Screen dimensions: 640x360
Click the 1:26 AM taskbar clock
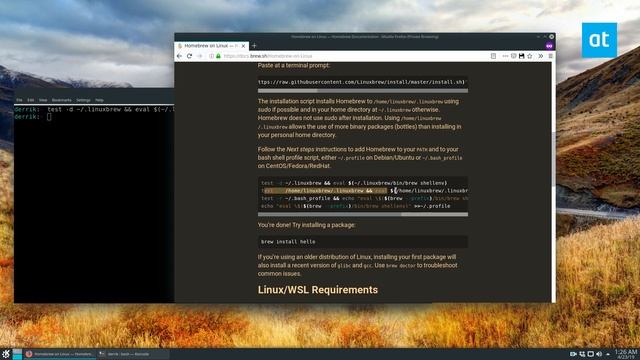tap(625, 354)
